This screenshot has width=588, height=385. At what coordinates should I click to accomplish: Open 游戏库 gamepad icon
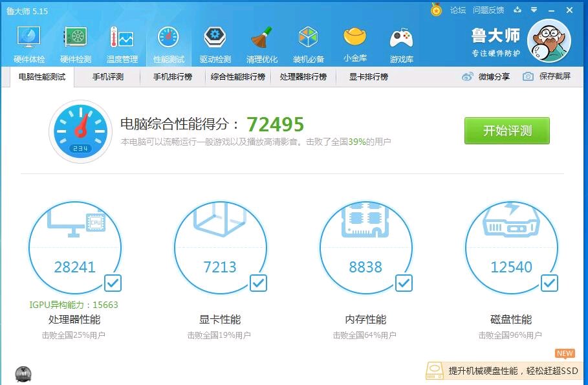(401, 45)
